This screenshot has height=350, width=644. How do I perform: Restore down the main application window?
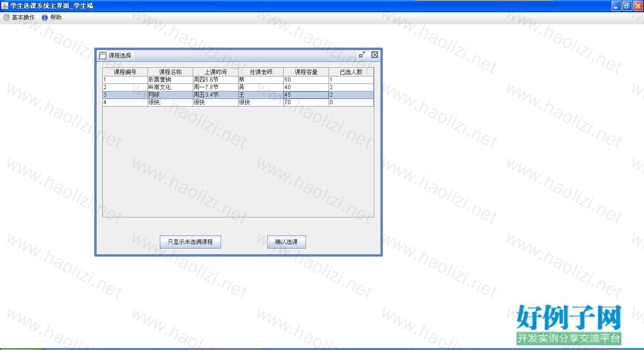[627, 6]
